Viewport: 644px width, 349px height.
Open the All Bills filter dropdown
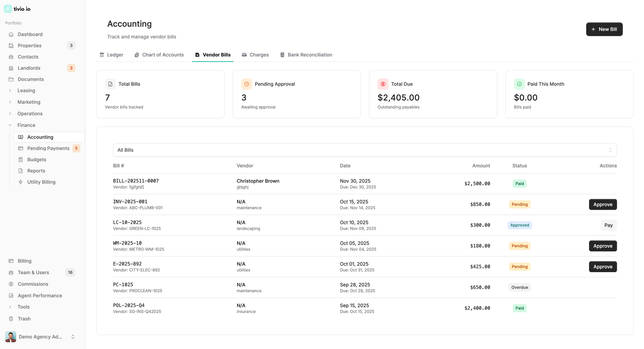click(365, 150)
